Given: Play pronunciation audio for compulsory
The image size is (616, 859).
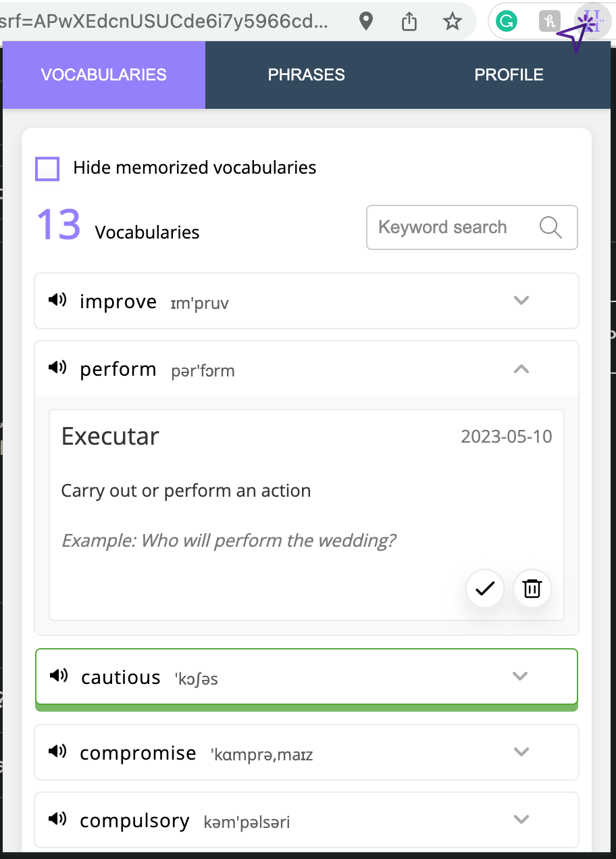Looking at the screenshot, I should coord(57,819).
